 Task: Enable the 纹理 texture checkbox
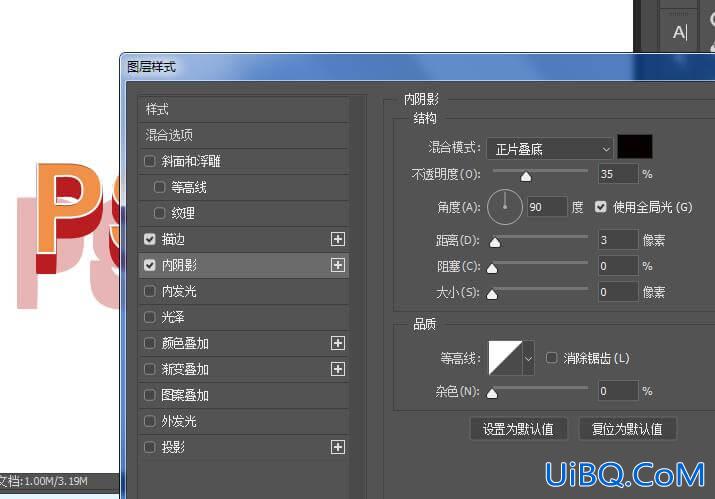[159, 213]
